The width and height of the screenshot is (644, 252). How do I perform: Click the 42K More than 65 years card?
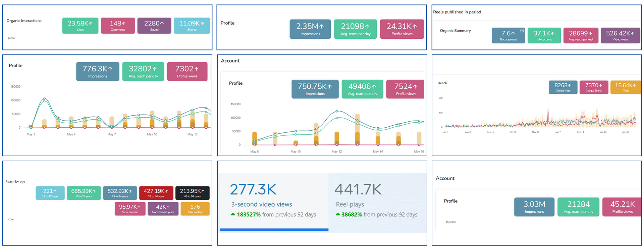point(163,209)
